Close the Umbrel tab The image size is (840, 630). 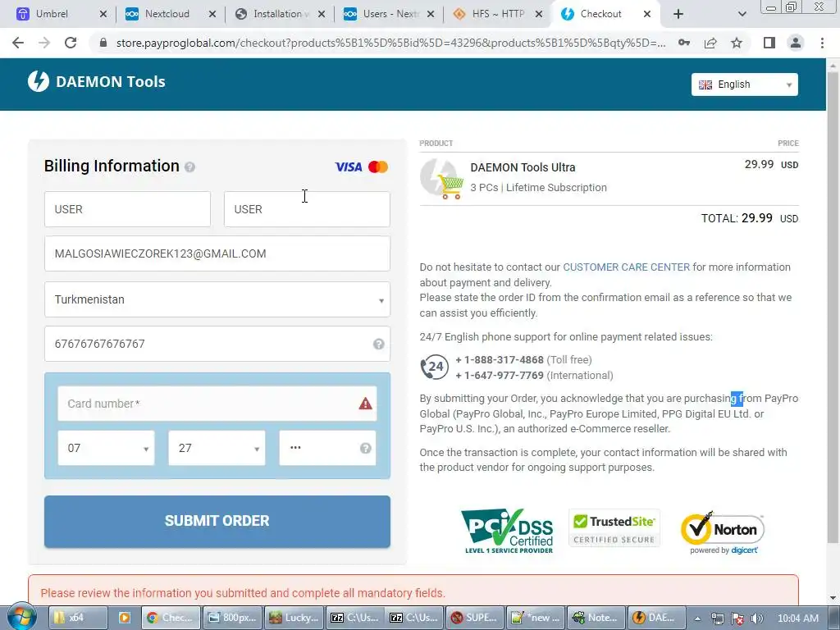point(103,15)
